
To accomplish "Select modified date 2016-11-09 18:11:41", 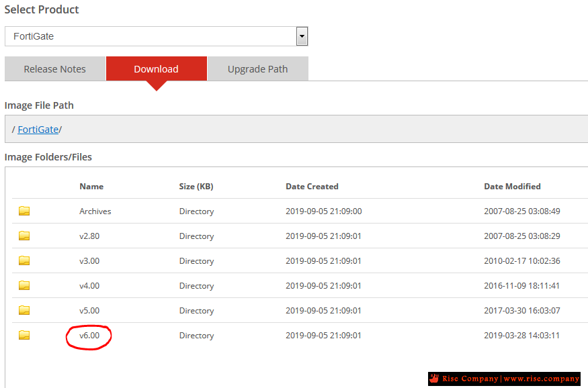I will tap(521, 286).
